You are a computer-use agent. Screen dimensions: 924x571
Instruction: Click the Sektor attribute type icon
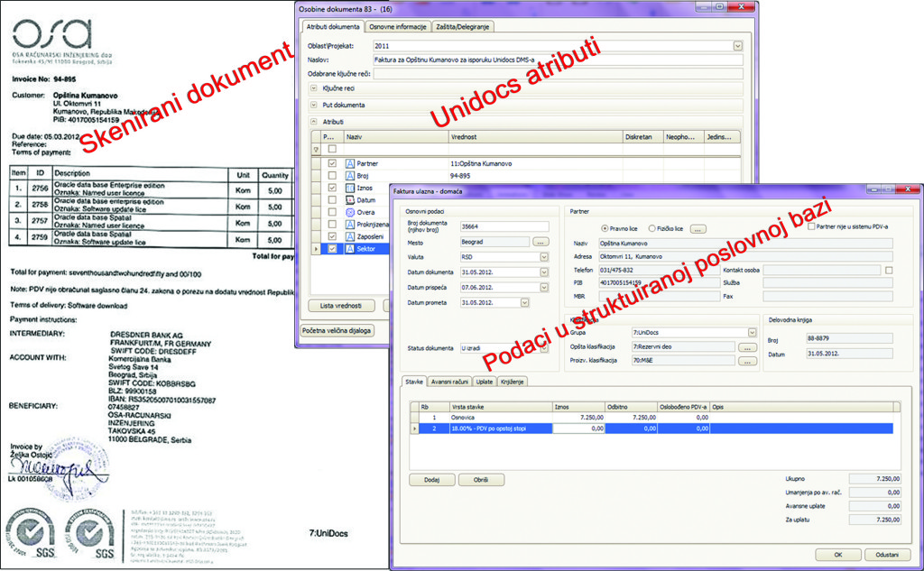[350, 249]
